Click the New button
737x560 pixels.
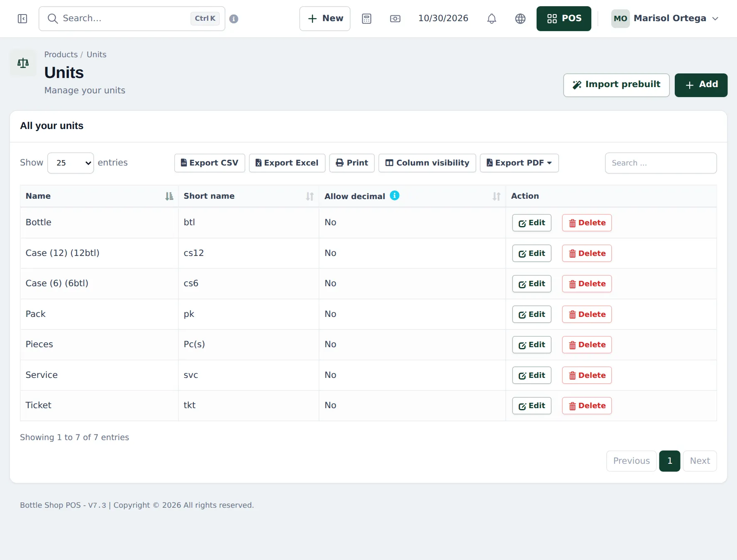click(x=325, y=19)
